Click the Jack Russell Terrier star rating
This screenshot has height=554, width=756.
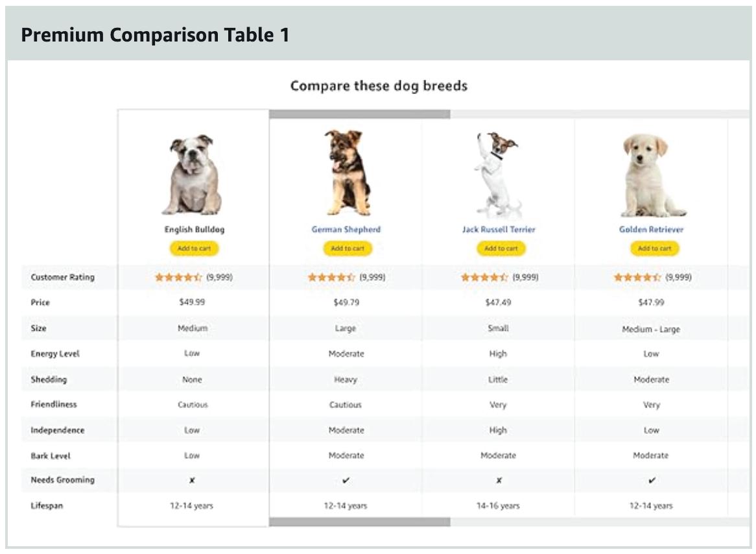[x=484, y=277]
